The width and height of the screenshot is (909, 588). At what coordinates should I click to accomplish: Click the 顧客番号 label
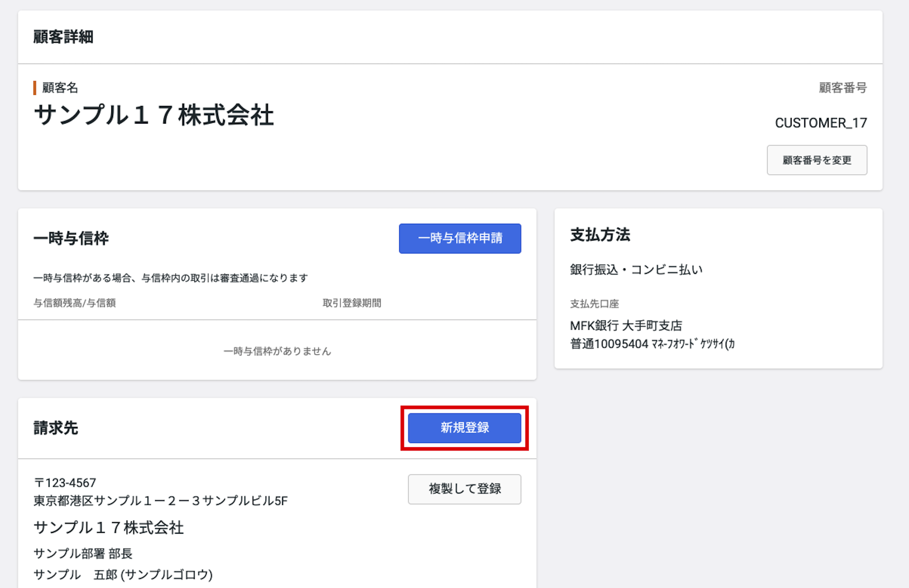[x=843, y=88]
